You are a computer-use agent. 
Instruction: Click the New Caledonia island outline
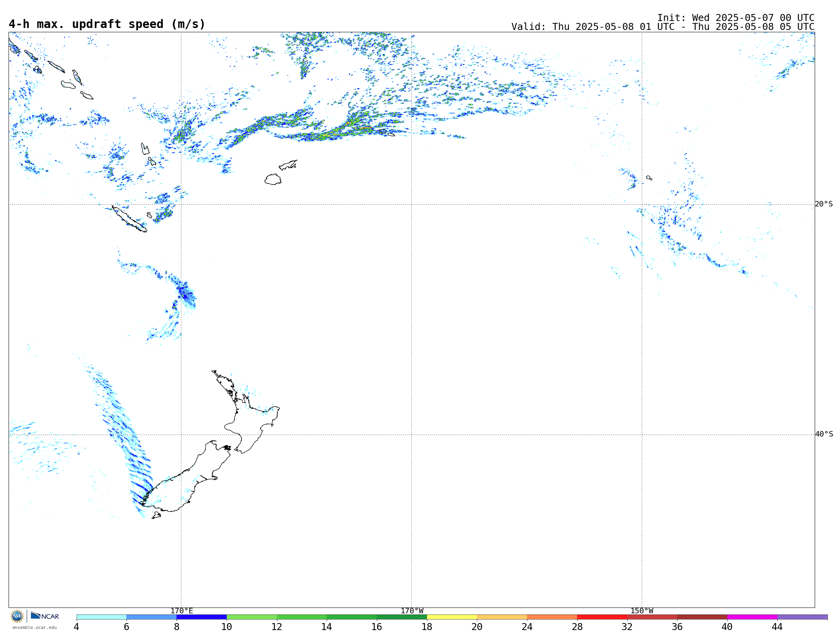(x=129, y=219)
